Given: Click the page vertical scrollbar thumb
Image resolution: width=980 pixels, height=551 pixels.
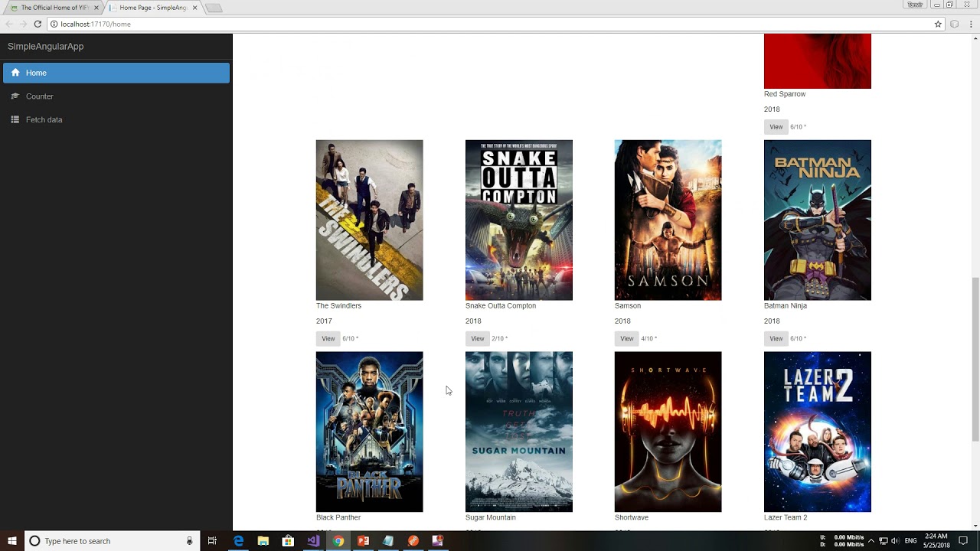Looking at the screenshot, I should (x=975, y=360).
